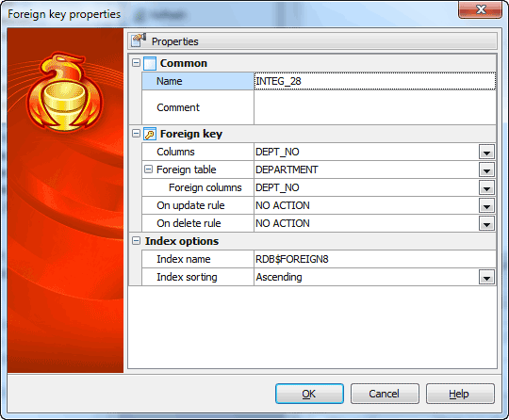Collapse the Foreign table subtree
The width and height of the screenshot is (509, 420).
[x=148, y=169]
